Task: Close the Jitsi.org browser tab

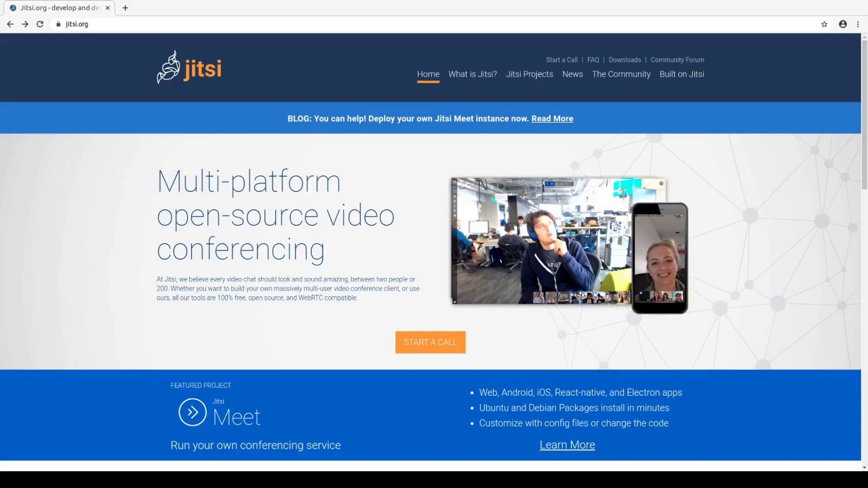Action: tap(107, 8)
